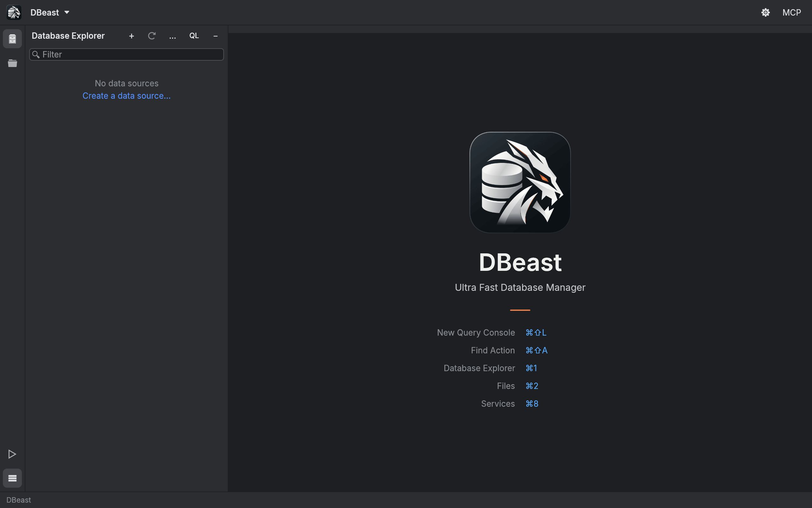The width and height of the screenshot is (812, 508).
Task: Follow the Create a data source link
Action: coord(127,96)
